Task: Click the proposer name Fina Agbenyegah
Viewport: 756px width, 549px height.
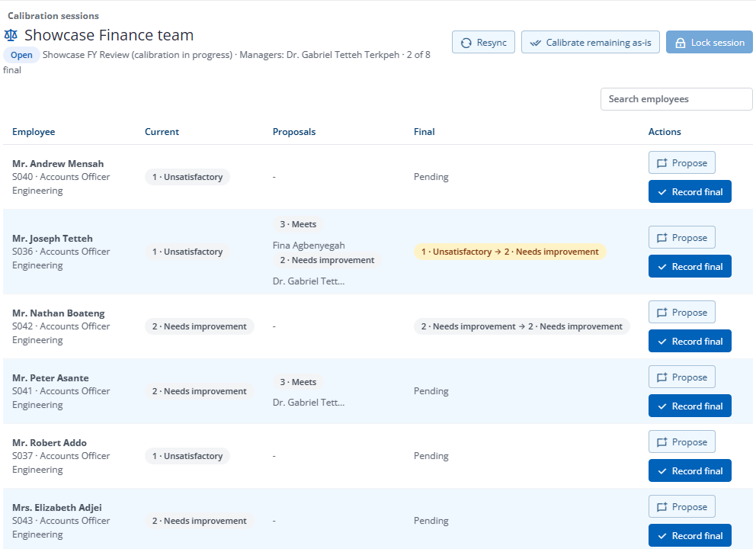Action: tap(309, 245)
